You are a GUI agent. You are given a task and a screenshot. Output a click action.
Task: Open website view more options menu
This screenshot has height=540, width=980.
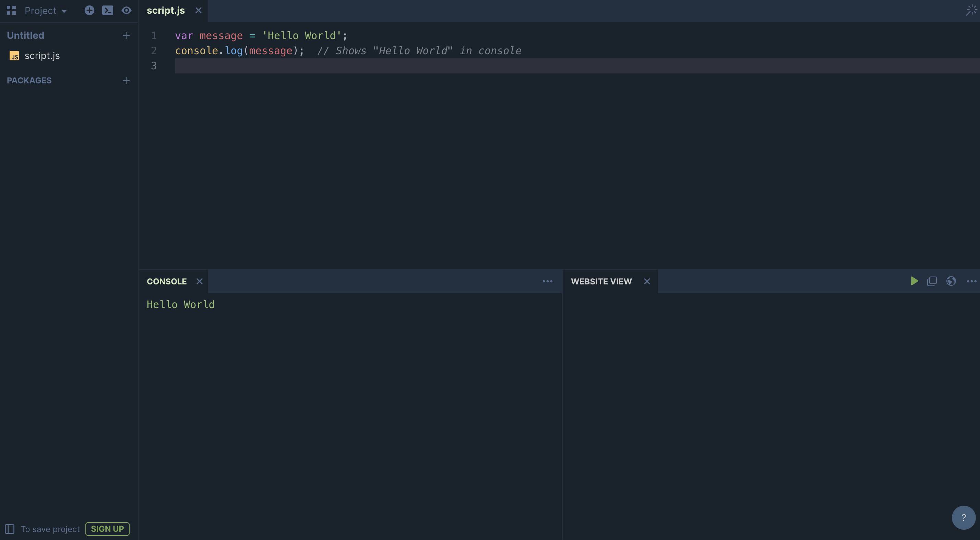click(x=971, y=282)
